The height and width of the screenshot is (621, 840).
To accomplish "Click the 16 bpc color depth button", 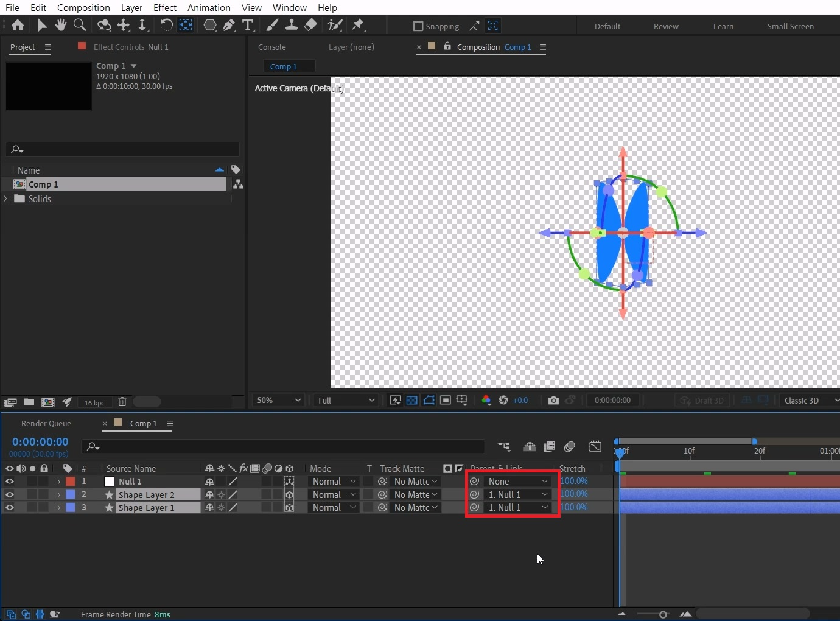I will pos(94,402).
